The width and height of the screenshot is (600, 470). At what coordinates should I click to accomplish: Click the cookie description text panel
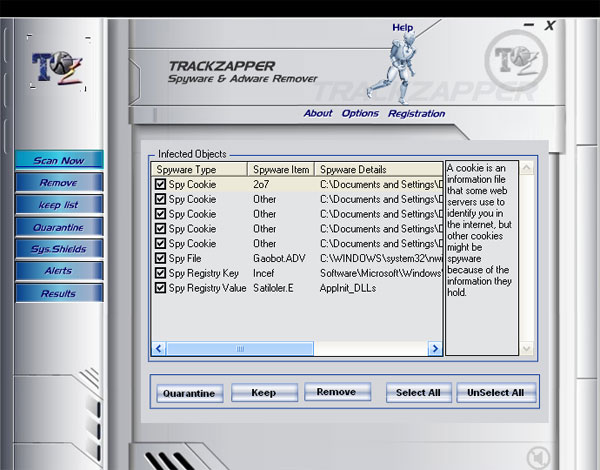[x=482, y=258]
